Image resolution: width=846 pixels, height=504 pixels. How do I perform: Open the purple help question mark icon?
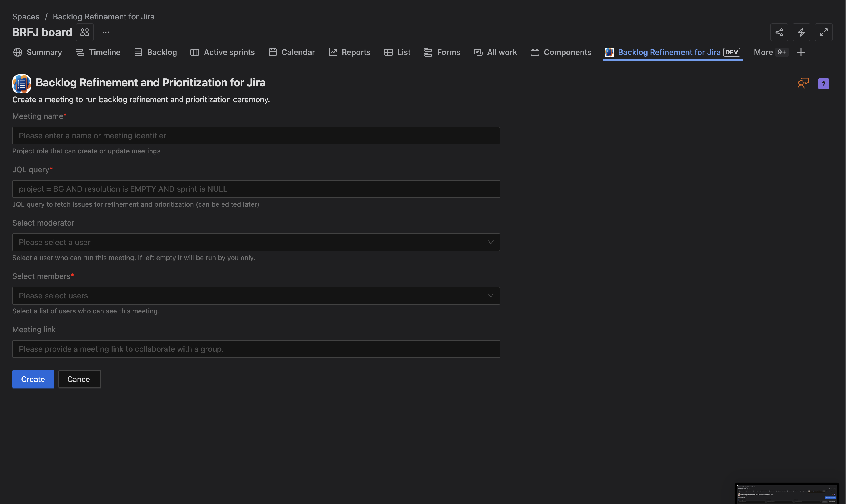pyautogui.click(x=823, y=84)
